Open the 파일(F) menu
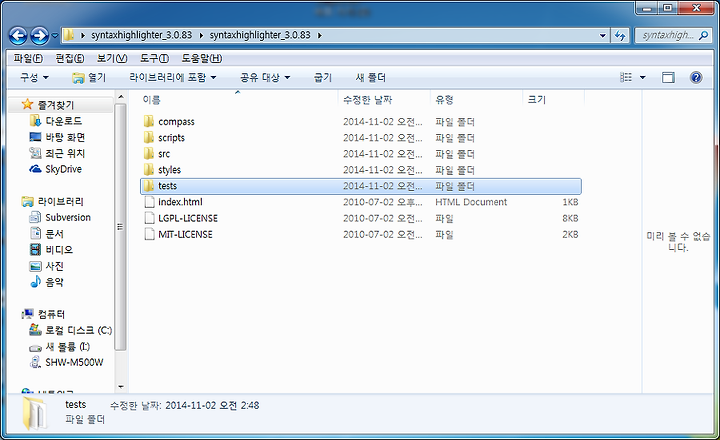 point(28,58)
